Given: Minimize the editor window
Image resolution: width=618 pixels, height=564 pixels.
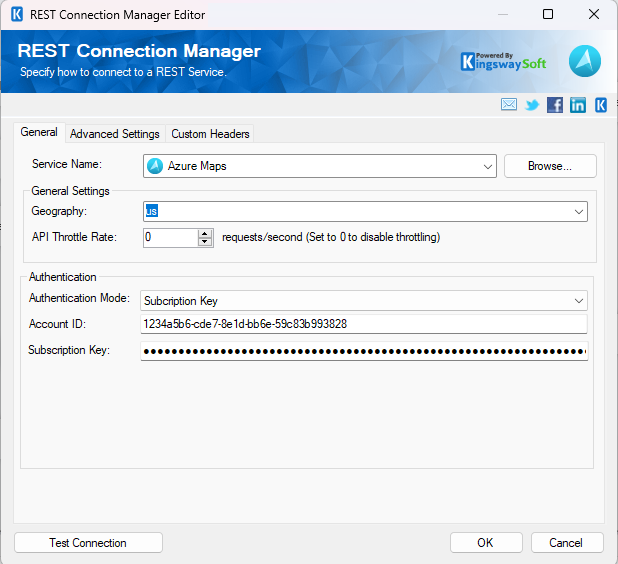Looking at the screenshot, I should point(503,15).
